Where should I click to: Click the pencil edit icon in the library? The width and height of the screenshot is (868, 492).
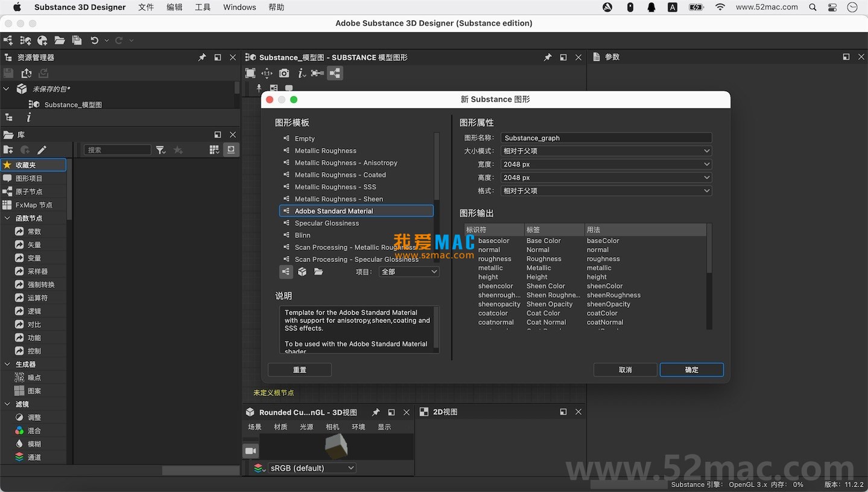pyautogui.click(x=42, y=150)
